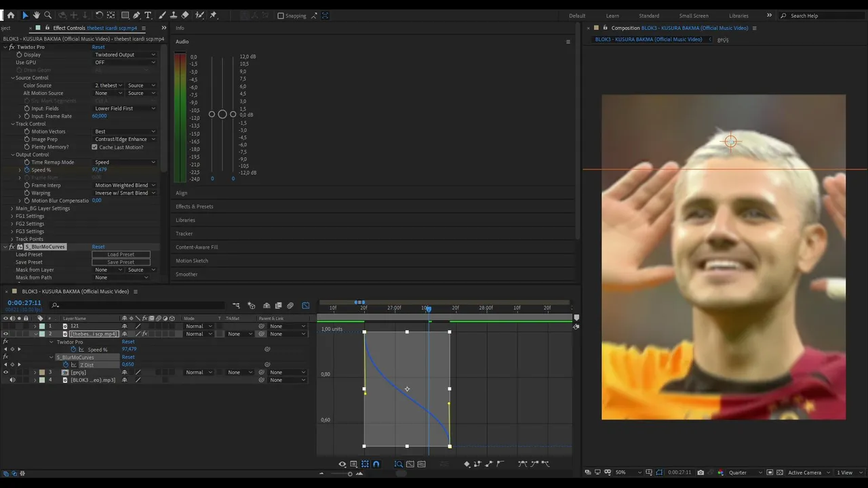The width and height of the screenshot is (868, 488).
Task: Click the 0:00:27:11 timecode in timeline
Action: click(x=24, y=303)
